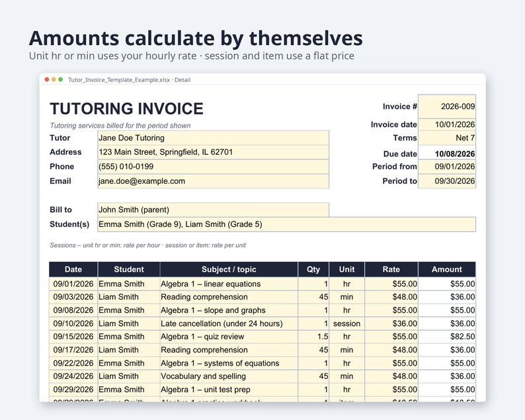Click the green maximize window dot

coord(61,79)
